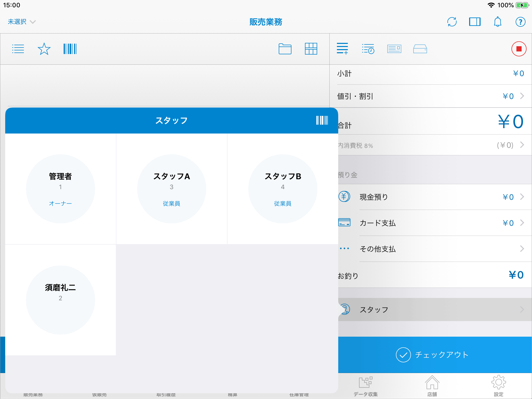
Task: Open notifications bell icon
Action: click(x=497, y=22)
